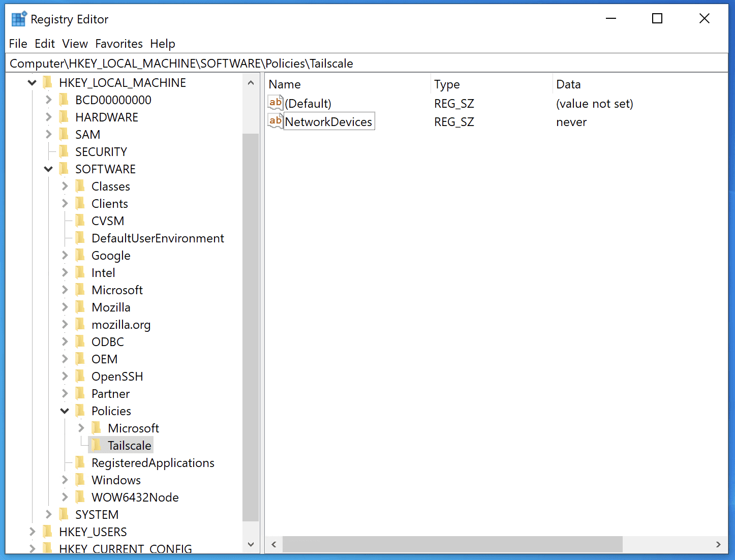This screenshot has width=735, height=560.
Task: Select the Microsoft key under Policies
Action: pyautogui.click(x=133, y=428)
